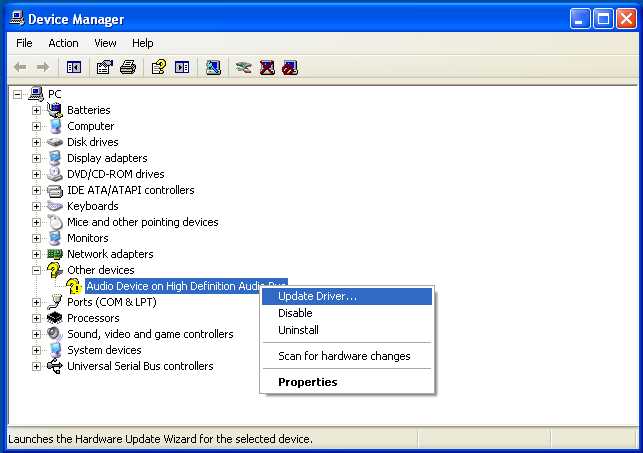This screenshot has height=453, width=643.
Task: Close the Device Manager window
Action: pos(627,19)
